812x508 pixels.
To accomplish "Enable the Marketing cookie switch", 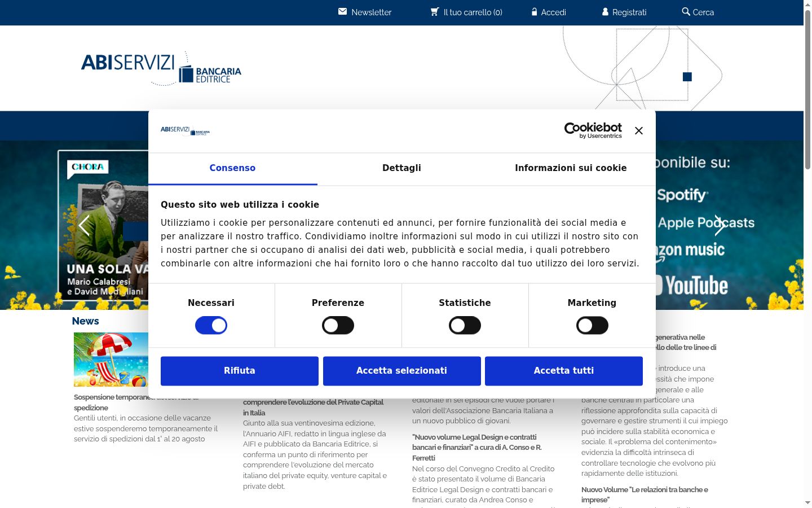I will tap(592, 325).
